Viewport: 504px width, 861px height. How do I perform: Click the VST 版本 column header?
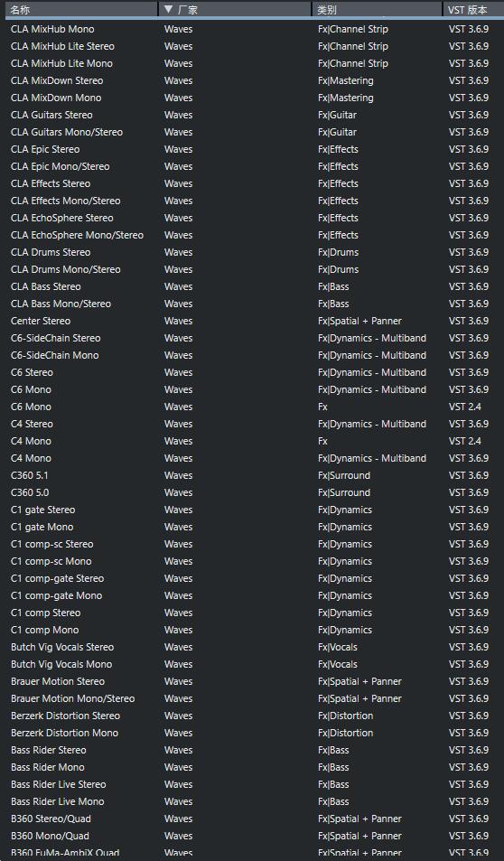pos(473,9)
